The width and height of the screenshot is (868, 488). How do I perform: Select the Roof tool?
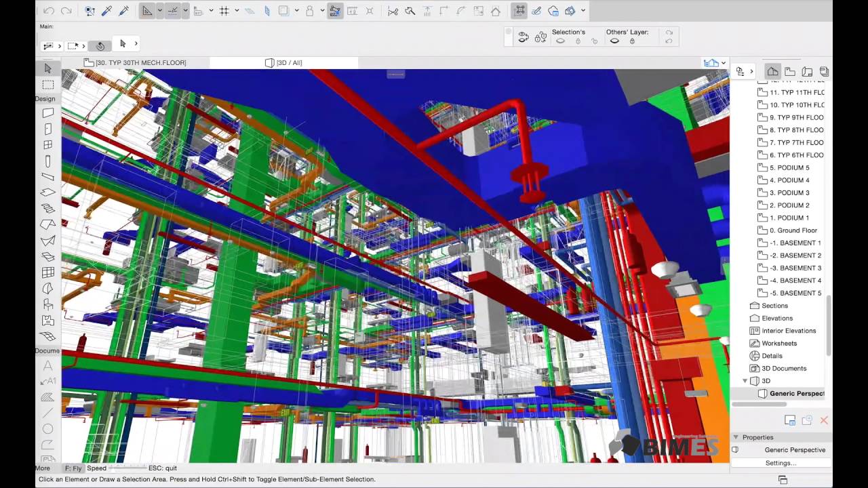pyautogui.click(x=47, y=224)
